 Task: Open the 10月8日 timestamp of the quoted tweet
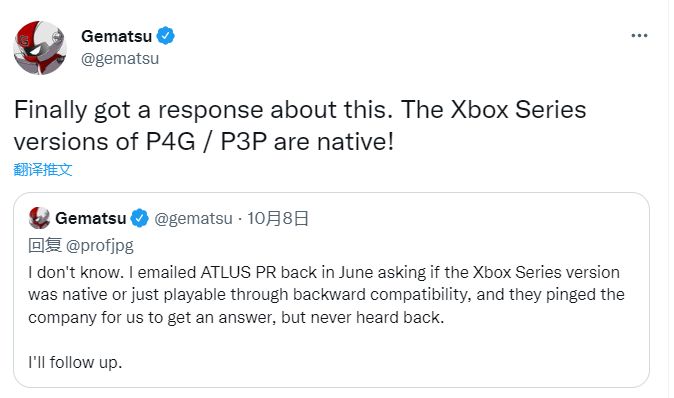point(278,218)
